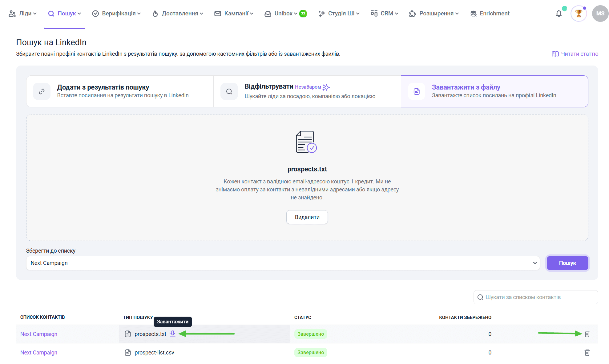The image size is (609, 364).
Task: Click the uploaded file document icon
Action: pyautogui.click(x=306, y=142)
